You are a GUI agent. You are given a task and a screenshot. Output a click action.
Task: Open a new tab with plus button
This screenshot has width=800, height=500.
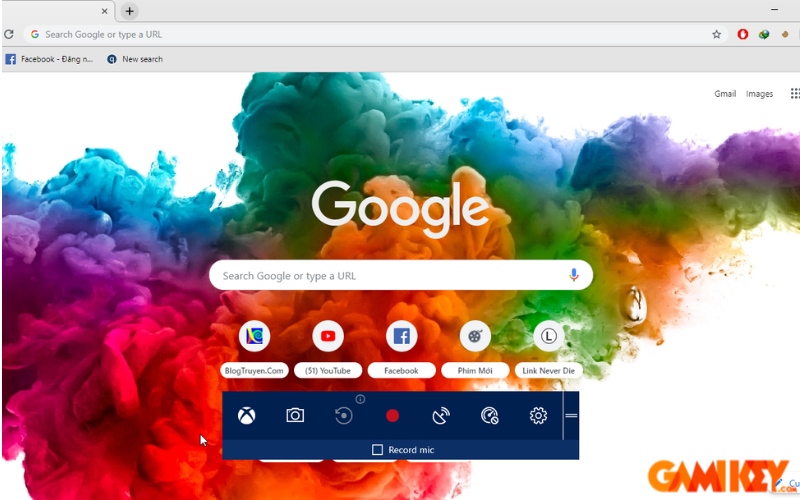(x=130, y=11)
